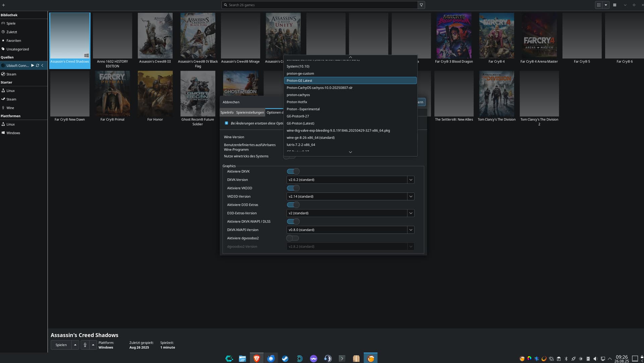Switch to the Spielinfo tab

227,112
